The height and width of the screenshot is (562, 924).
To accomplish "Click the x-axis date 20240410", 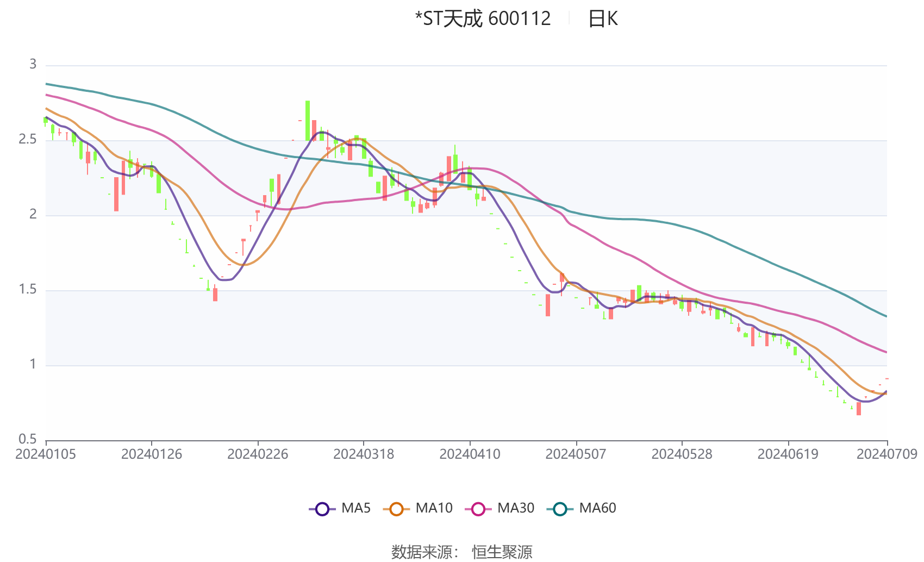I will pos(470,454).
